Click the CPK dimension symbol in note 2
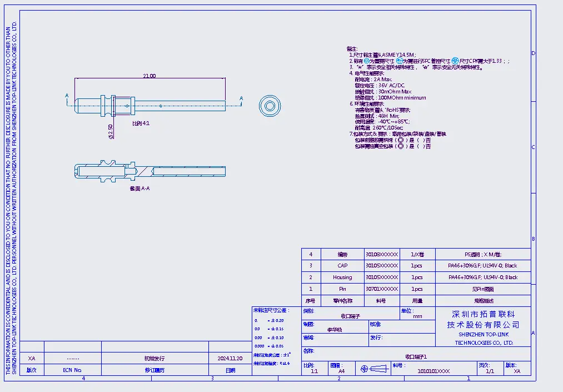 455,61
